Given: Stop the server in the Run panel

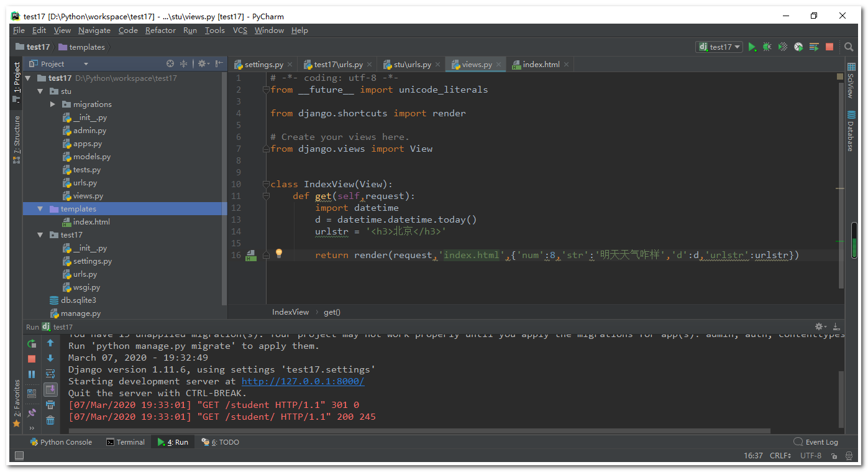Looking at the screenshot, I should point(32,359).
